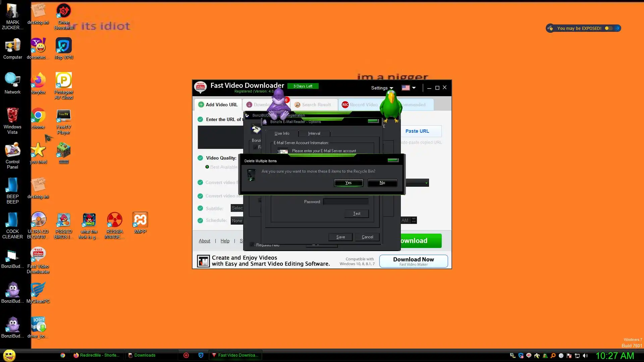This screenshot has width=644, height=362.
Task: Open the US flag language dropdown
Action: pos(409,88)
